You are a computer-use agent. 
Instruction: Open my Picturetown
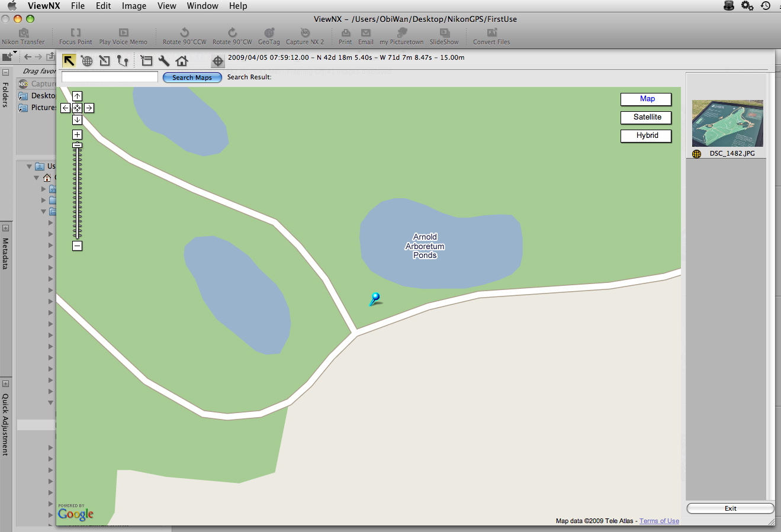401,36
